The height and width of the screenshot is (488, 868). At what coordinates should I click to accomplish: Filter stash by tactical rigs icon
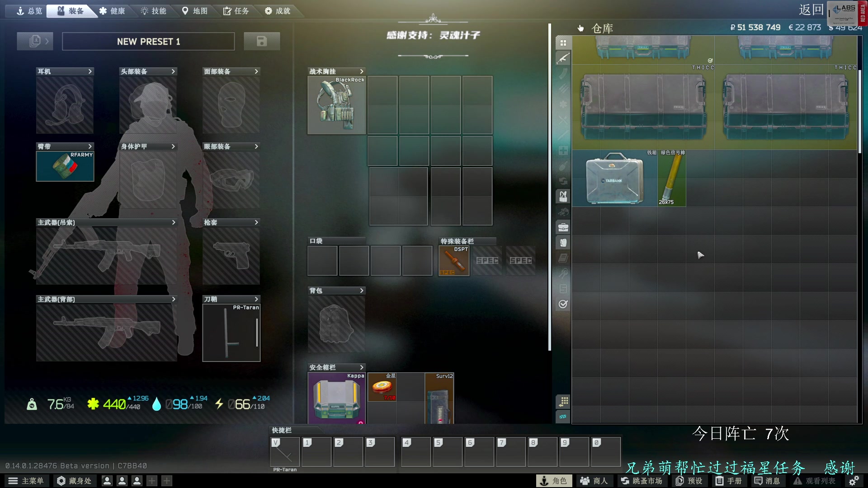[x=563, y=197]
